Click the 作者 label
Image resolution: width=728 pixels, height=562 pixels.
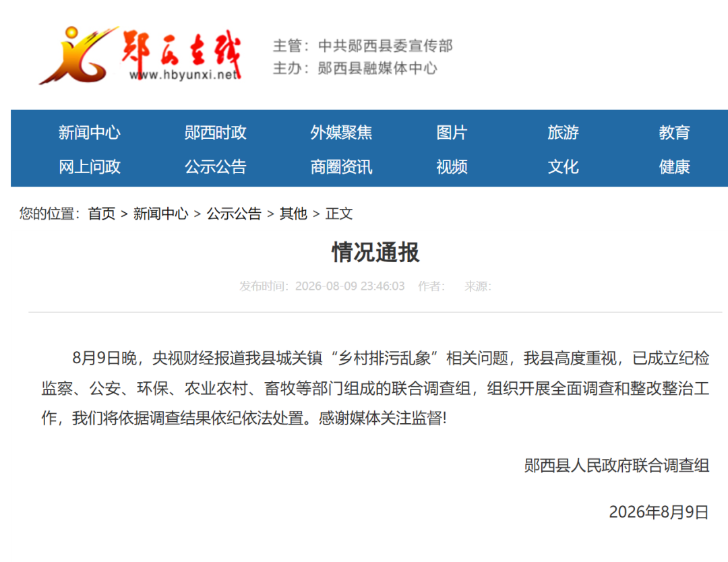pyautogui.click(x=431, y=286)
